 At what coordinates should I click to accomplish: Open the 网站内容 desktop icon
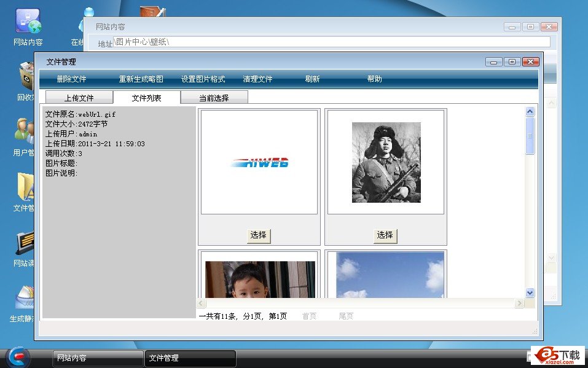[28, 23]
